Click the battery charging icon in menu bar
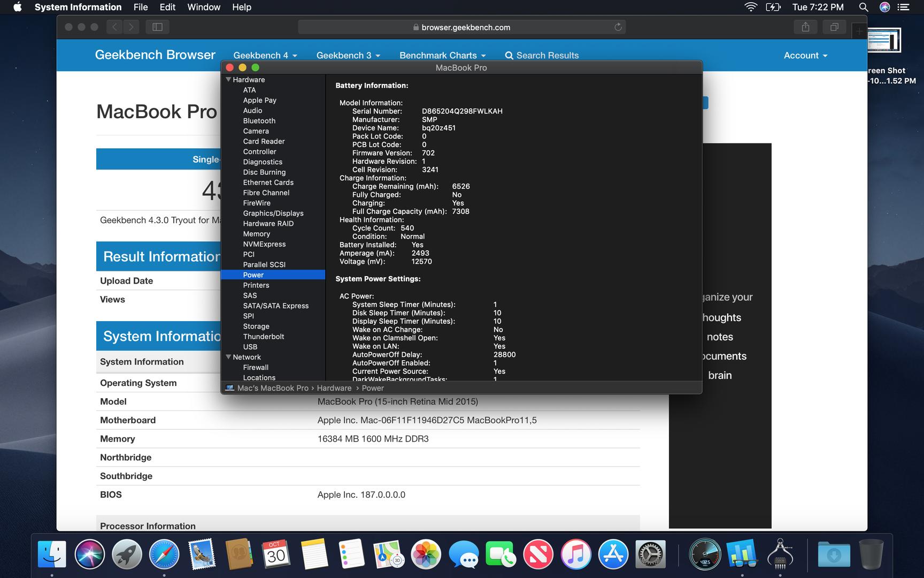The width and height of the screenshot is (924, 578). [x=773, y=7]
